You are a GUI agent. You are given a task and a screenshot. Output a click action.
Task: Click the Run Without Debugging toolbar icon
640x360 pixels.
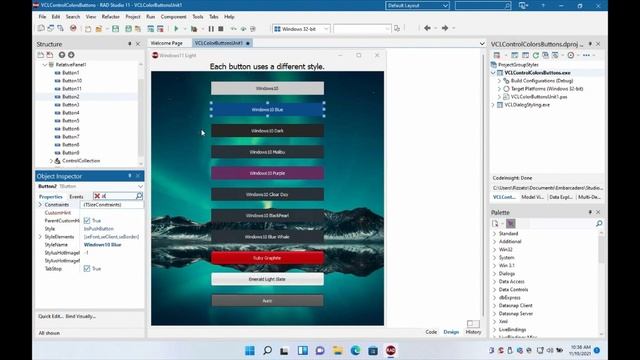tap(194, 29)
